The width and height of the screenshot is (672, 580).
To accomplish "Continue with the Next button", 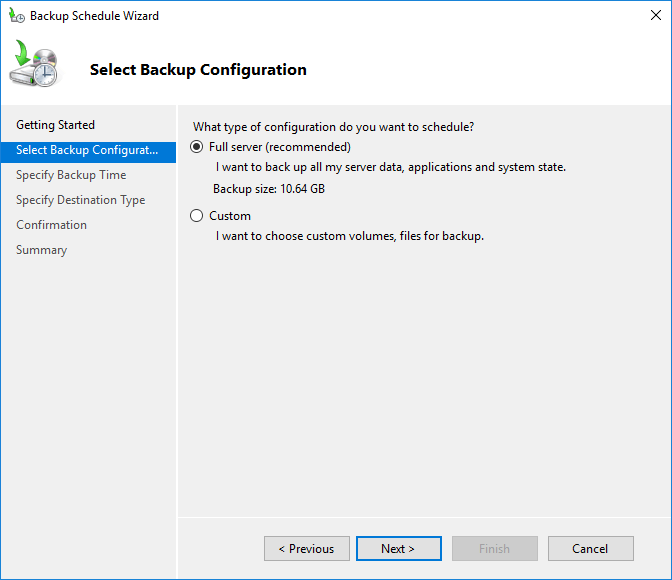I will point(399,548).
